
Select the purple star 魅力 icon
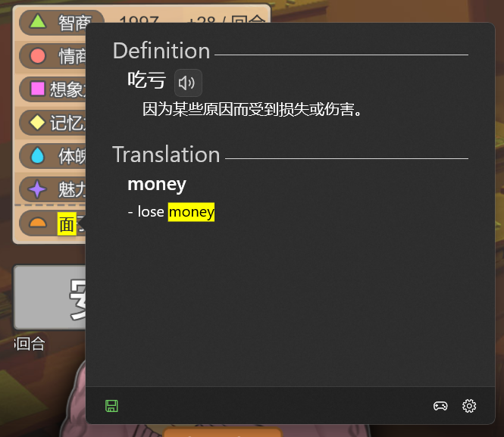tap(37, 189)
